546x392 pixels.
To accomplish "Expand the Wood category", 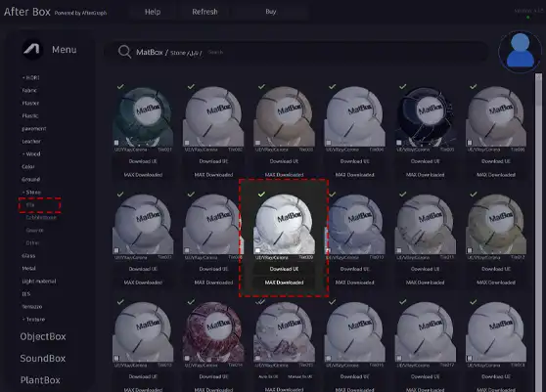I will pyautogui.click(x=31, y=153).
